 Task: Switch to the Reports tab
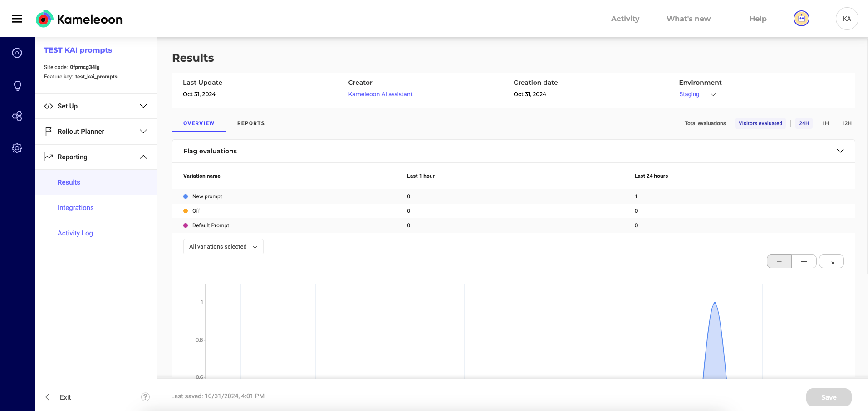[251, 123]
